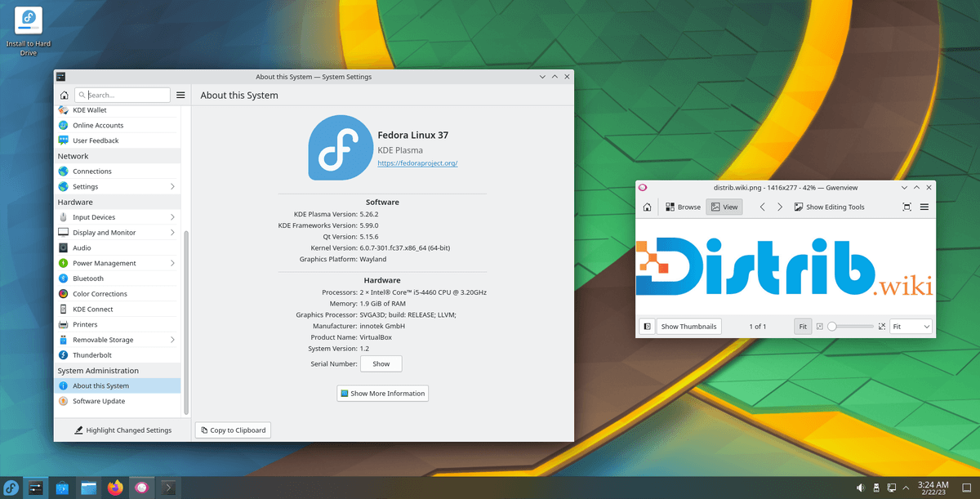Screen dimensions: 980x499
Task: Click Show More Information button
Action: (x=382, y=393)
